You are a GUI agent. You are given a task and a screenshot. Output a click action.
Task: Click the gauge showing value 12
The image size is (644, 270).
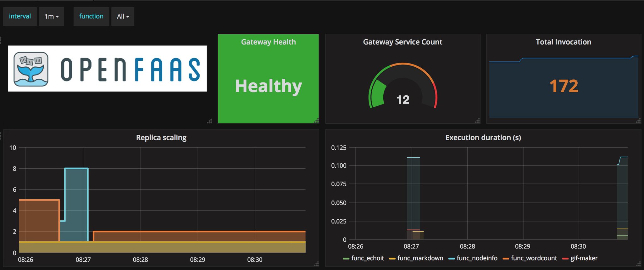click(403, 86)
